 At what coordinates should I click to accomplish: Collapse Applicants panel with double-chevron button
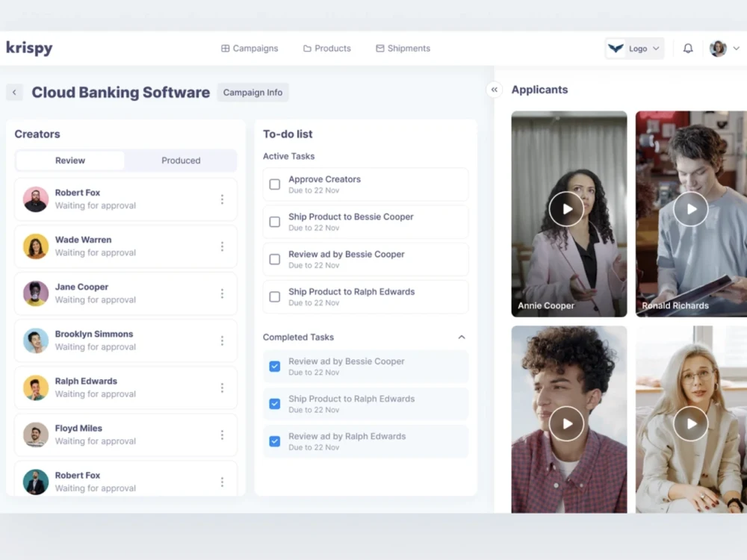(494, 90)
